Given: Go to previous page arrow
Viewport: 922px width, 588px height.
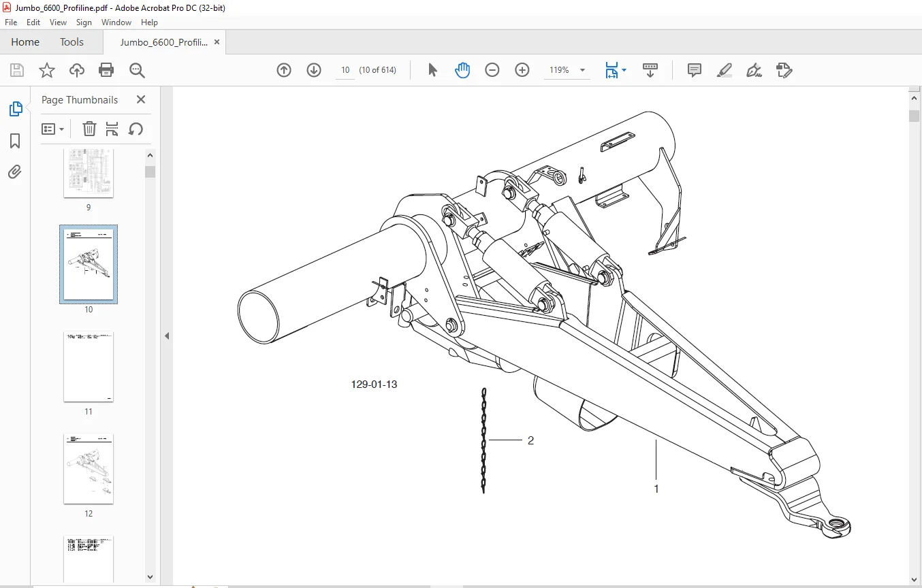Looking at the screenshot, I should point(284,70).
